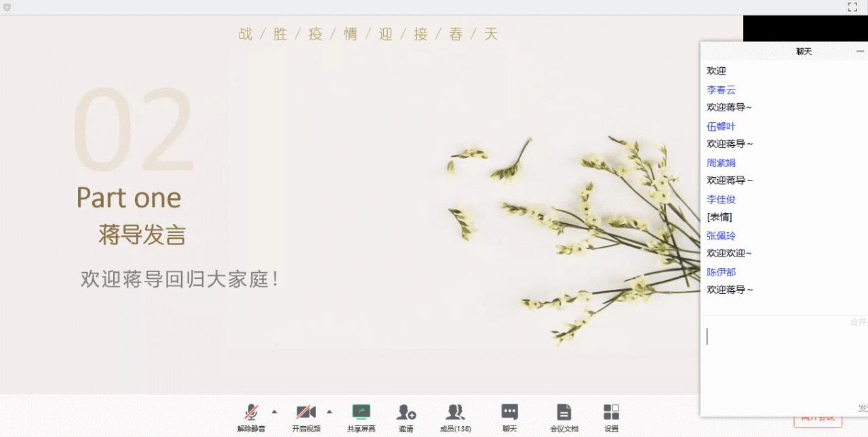Enter fullscreen with the top-right icon
Screen dimensions: 868x437
(852, 7)
